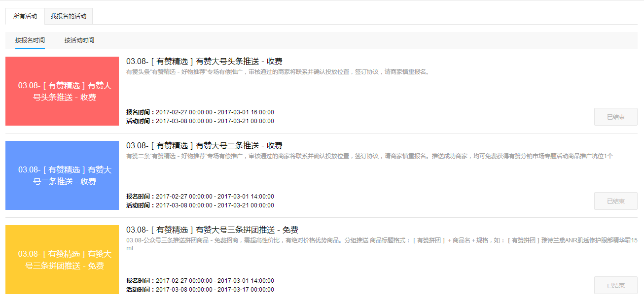Click 活动时间 line of the 头条推送 activity
Image resolution: width=644 pixels, height=300 pixels.
coord(200,121)
